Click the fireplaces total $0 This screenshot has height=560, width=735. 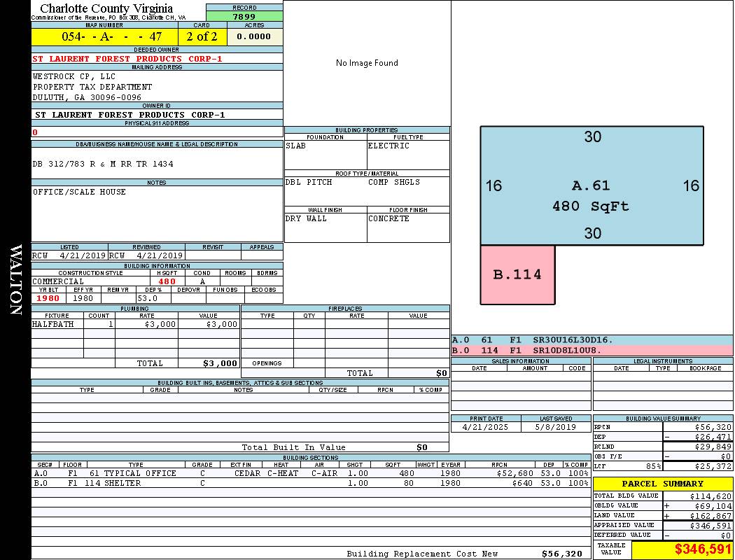coord(442,373)
